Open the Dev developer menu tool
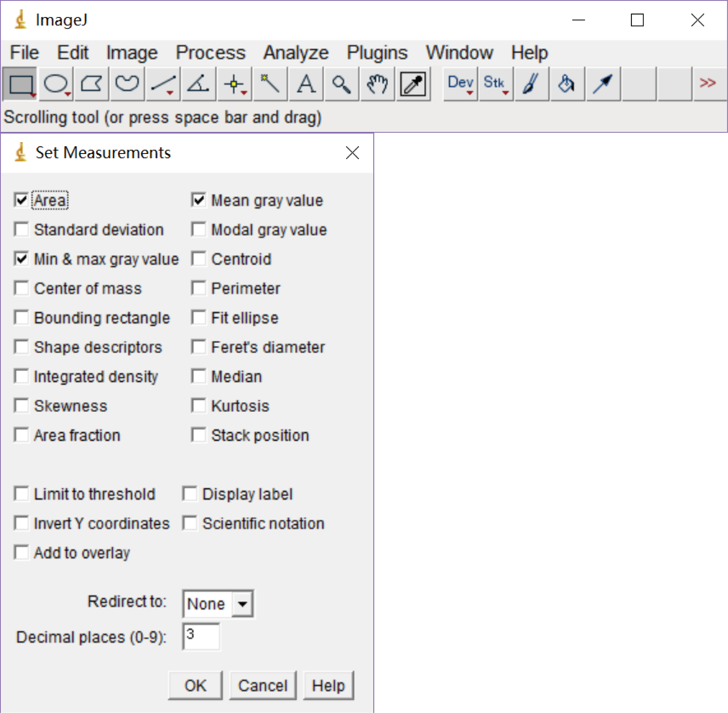This screenshot has width=728, height=713. click(x=461, y=84)
